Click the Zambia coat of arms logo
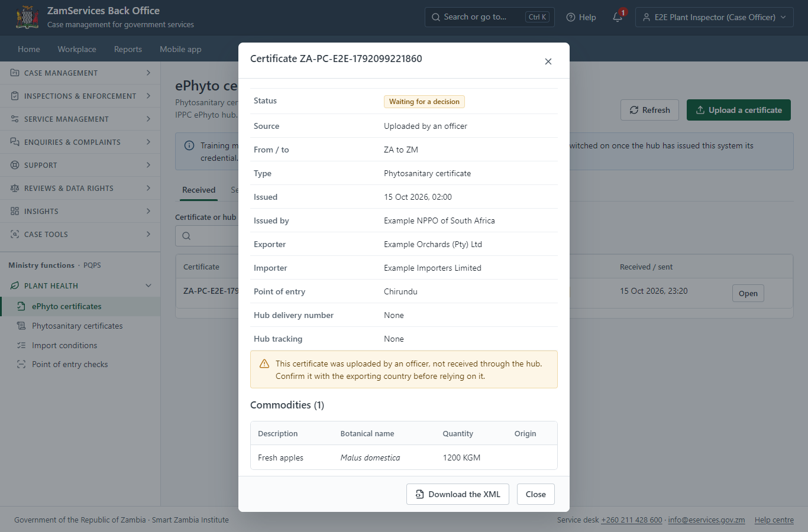This screenshot has width=808, height=532. pyautogui.click(x=27, y=17)
